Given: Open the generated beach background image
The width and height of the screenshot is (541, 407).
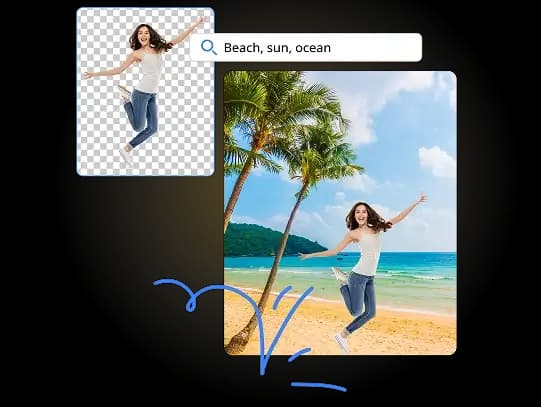Looking at the screenshot, I should pyautogui.click(x=340, y=213).
